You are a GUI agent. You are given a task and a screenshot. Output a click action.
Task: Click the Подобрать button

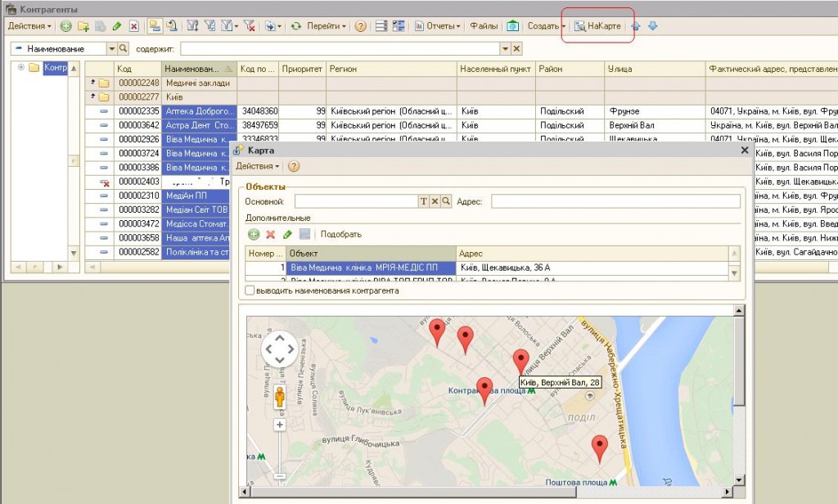[341, 234]
